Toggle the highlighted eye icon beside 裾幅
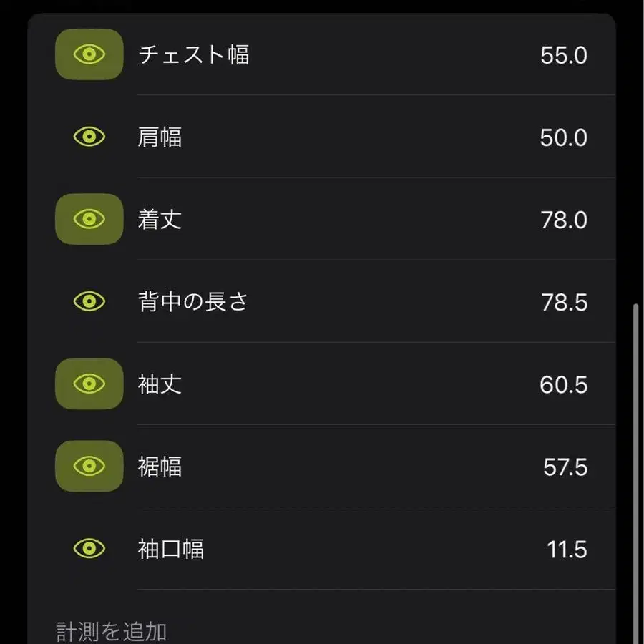Screen dimensions: 644x644 click(x=88, y=467)
